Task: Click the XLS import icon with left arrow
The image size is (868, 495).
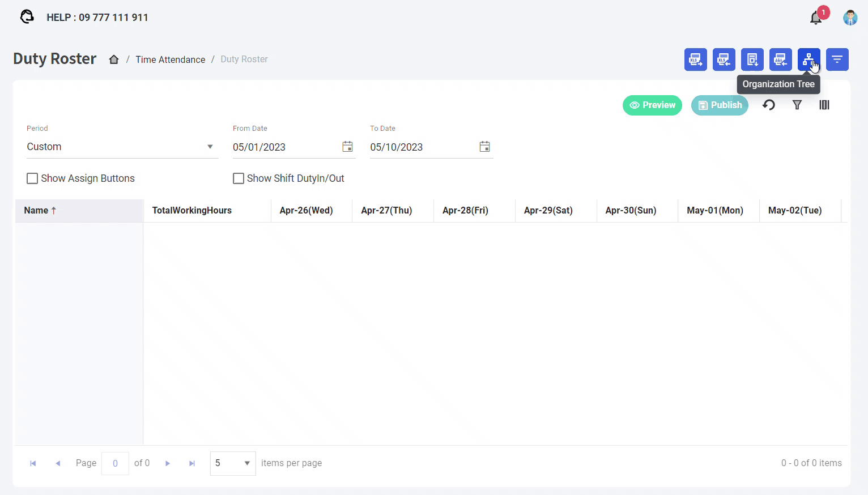Action: [x=724, y=59]
